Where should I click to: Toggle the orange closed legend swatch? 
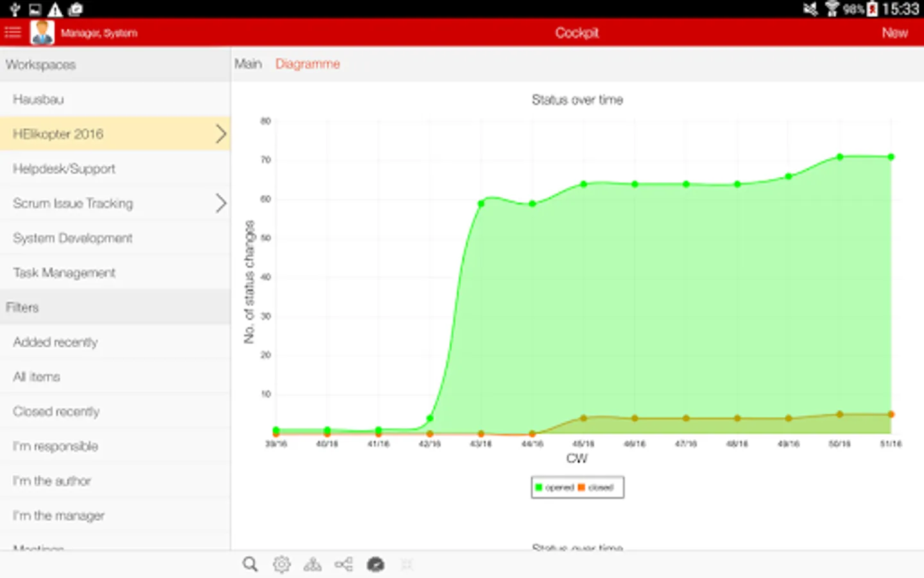[x=581, y=487]
